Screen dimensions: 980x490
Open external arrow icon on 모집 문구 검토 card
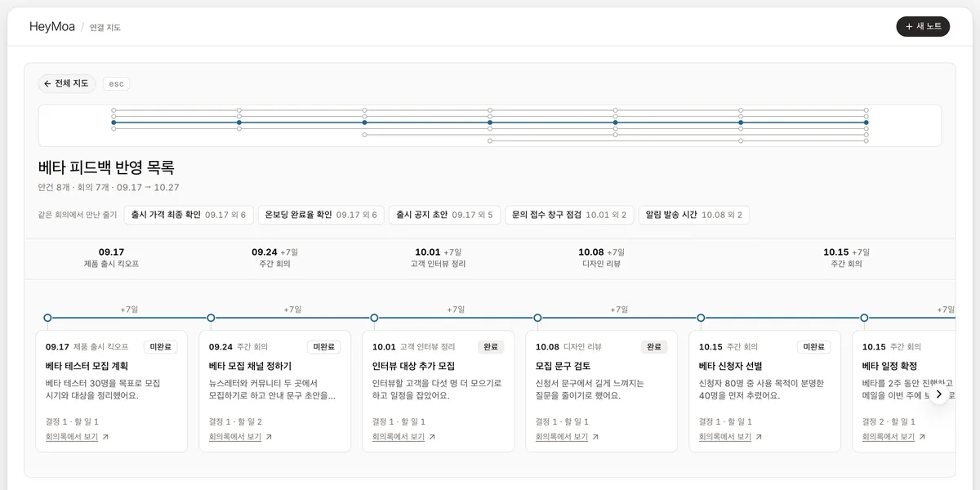[x=595, y=437]
